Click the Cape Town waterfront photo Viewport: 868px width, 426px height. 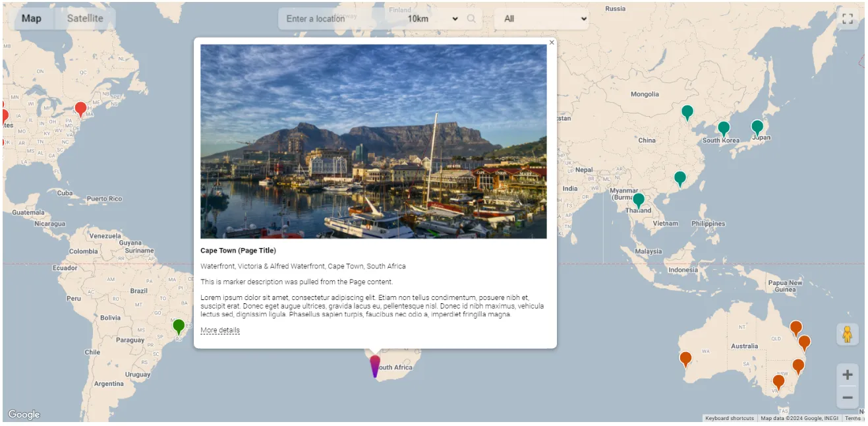[373, 141]
